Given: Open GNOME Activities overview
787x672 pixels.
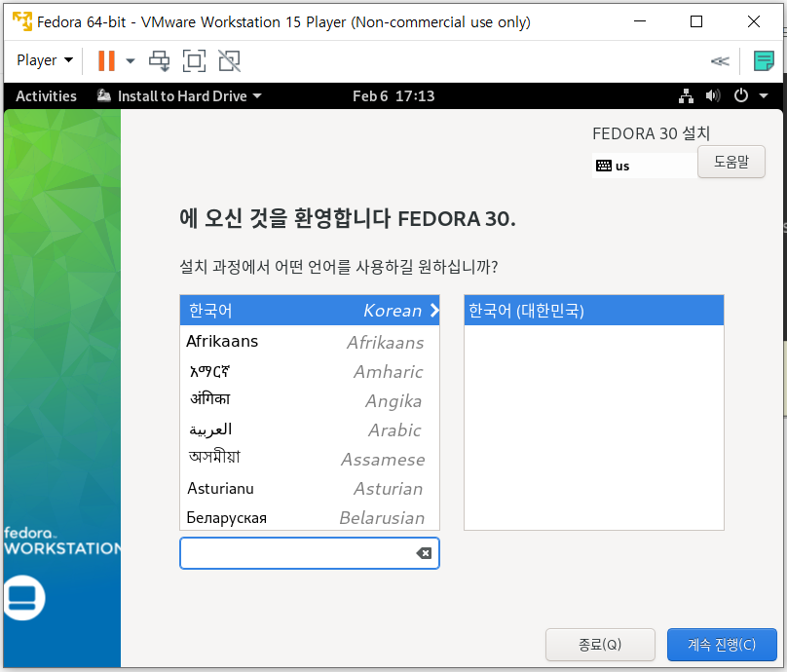Looking at the screenshot, I should [46, 95].
